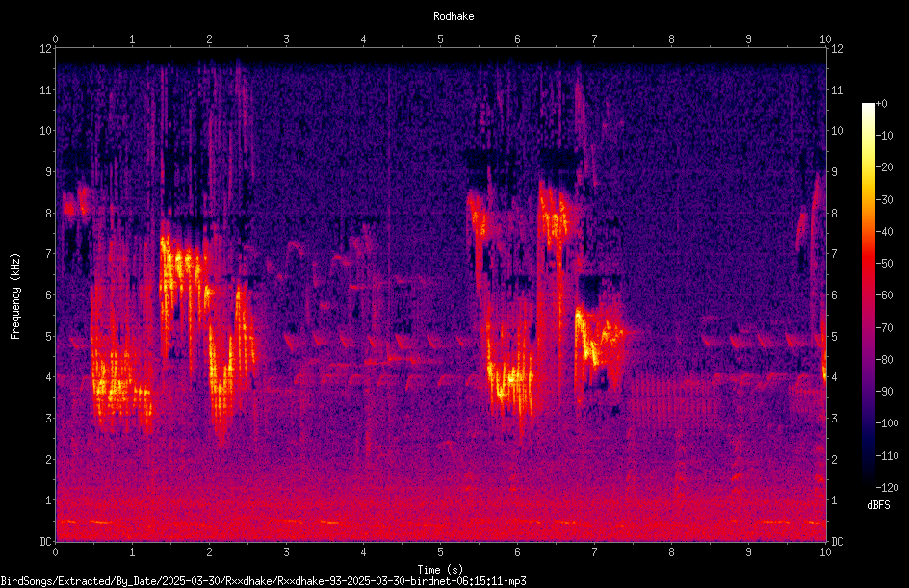
Task: Click the "7" tick on the top time axis
Action: point(594,39)
